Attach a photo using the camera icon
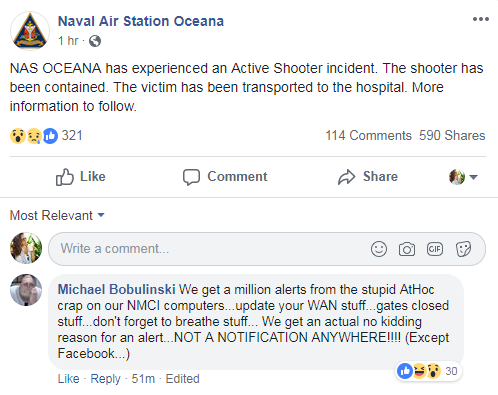498x395 pixels. [x=407, y=249]
